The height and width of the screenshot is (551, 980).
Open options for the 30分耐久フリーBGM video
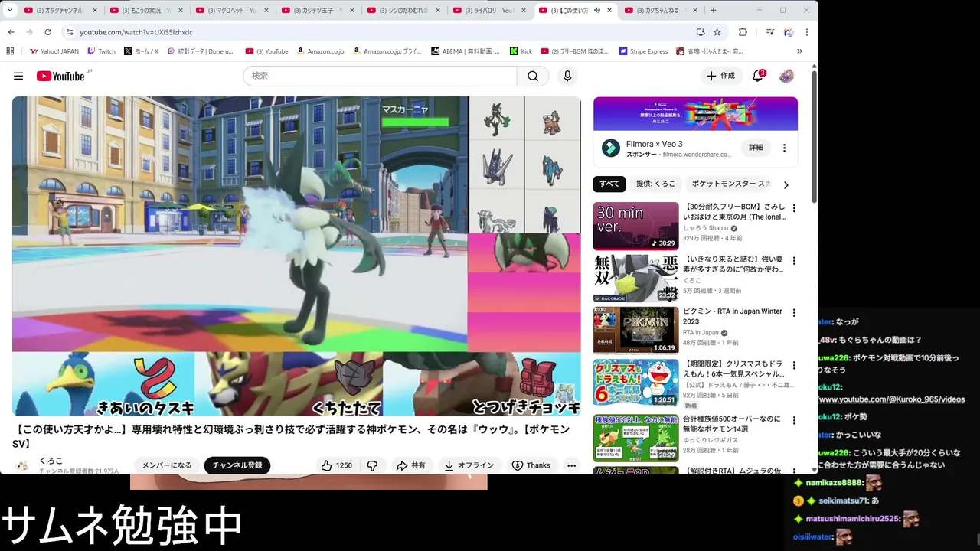click(x=794, y=208)
